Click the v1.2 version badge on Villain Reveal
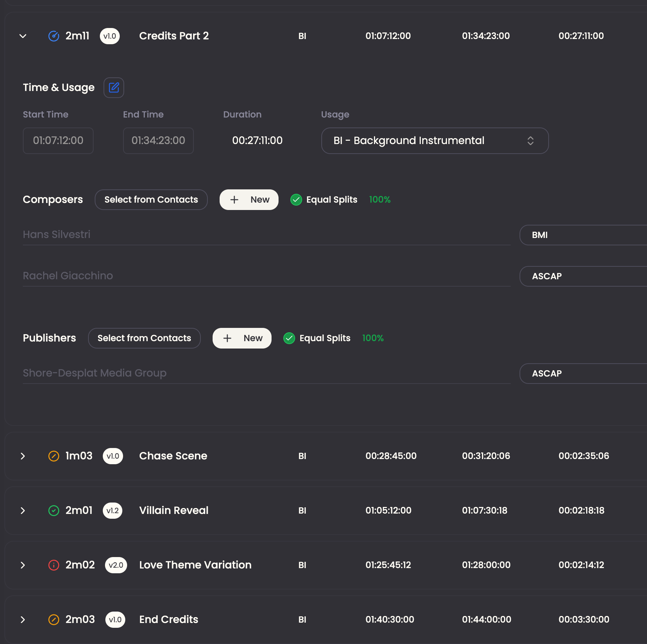Viewport: 647px width, 644px height. [x=112, y=511]
